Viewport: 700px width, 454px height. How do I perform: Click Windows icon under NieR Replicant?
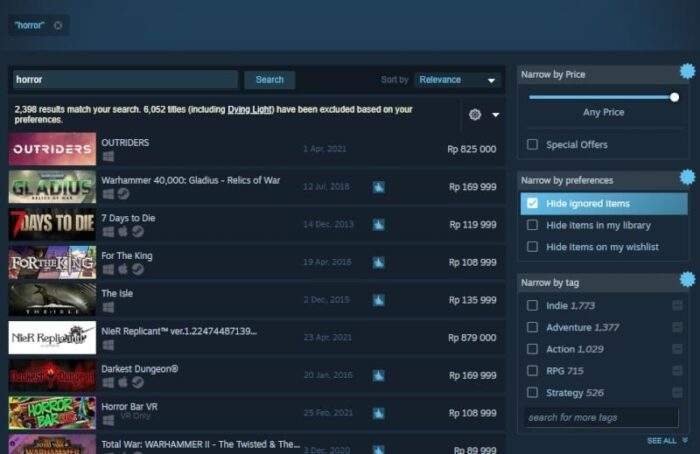click(108, 345)
